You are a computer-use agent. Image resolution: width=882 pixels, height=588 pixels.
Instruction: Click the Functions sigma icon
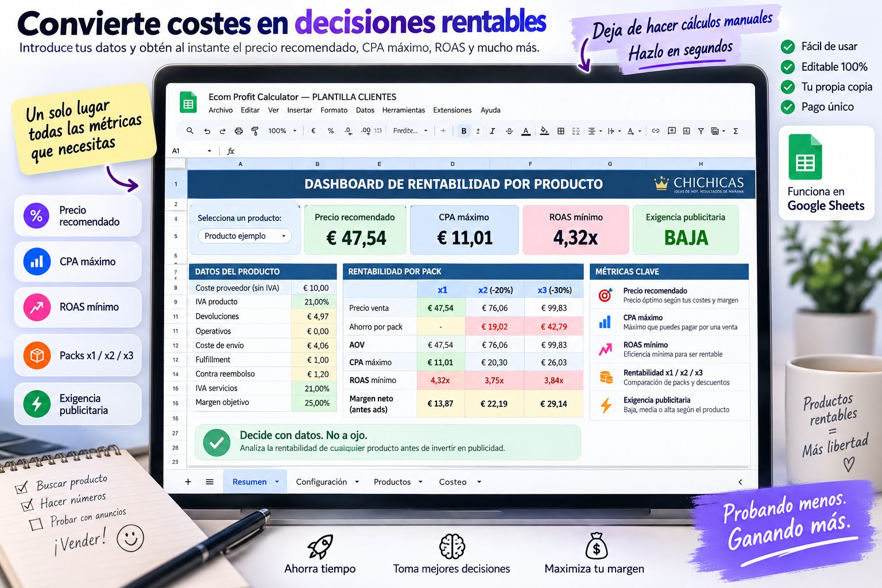736,131
